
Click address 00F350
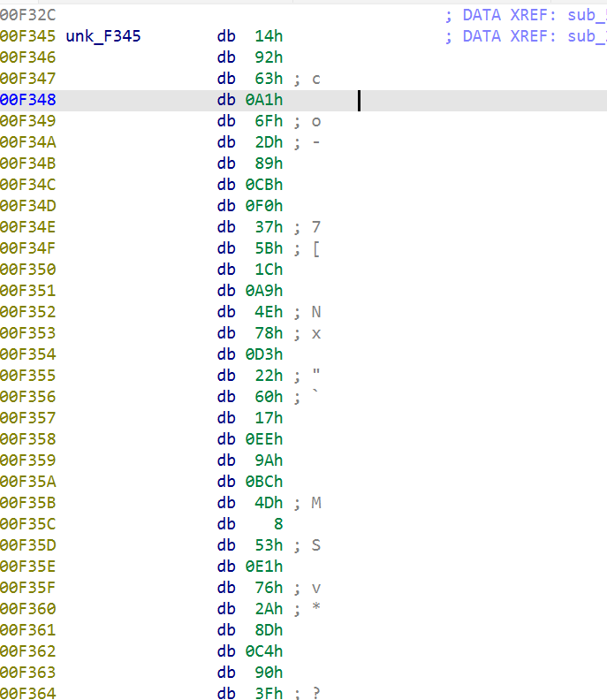coord(27,270)
